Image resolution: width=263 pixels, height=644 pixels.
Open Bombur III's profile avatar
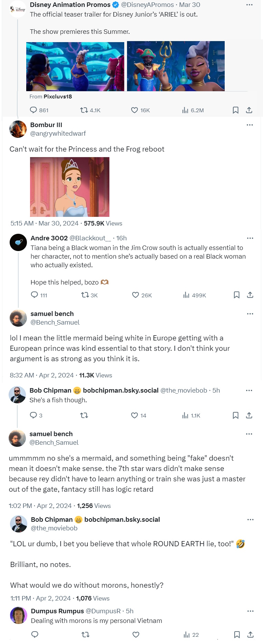coord(18,129)
